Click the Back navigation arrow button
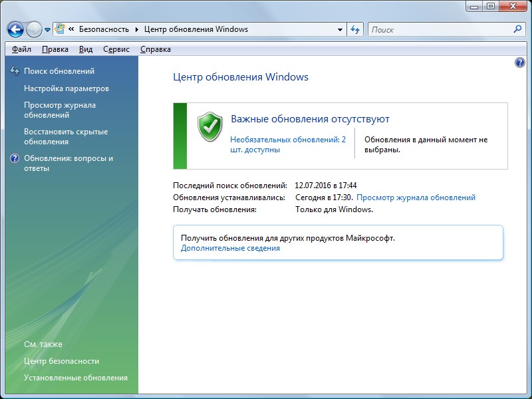The width and height of the screenshot is (532, 399). [x=15, y=29]
